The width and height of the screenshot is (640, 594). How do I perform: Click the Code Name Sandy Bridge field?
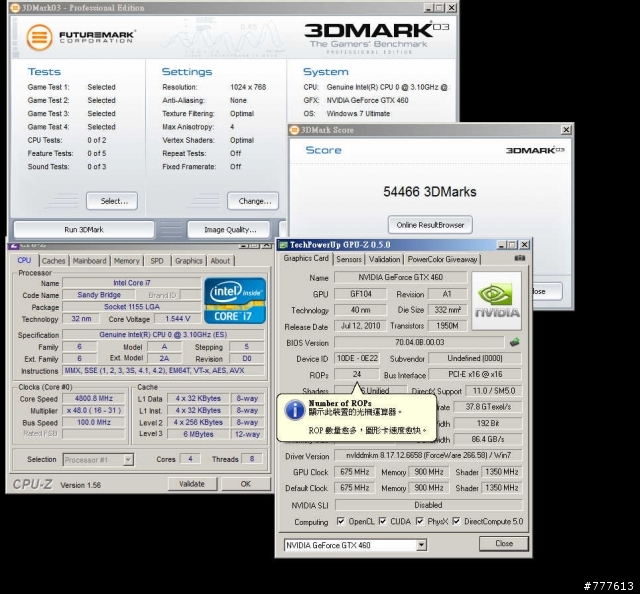pyautogui.click(x=99, y=295)
